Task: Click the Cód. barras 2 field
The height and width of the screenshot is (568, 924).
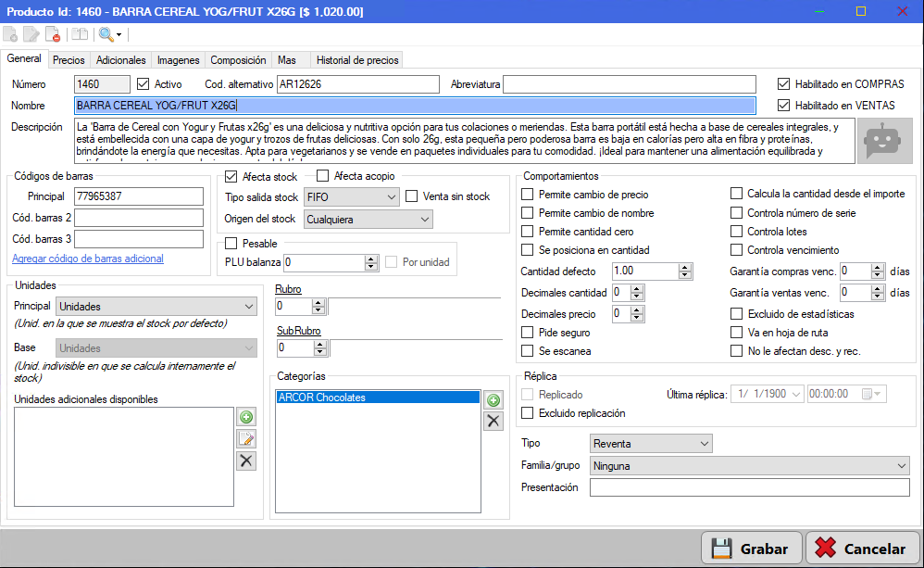Action: coord(139,218)
